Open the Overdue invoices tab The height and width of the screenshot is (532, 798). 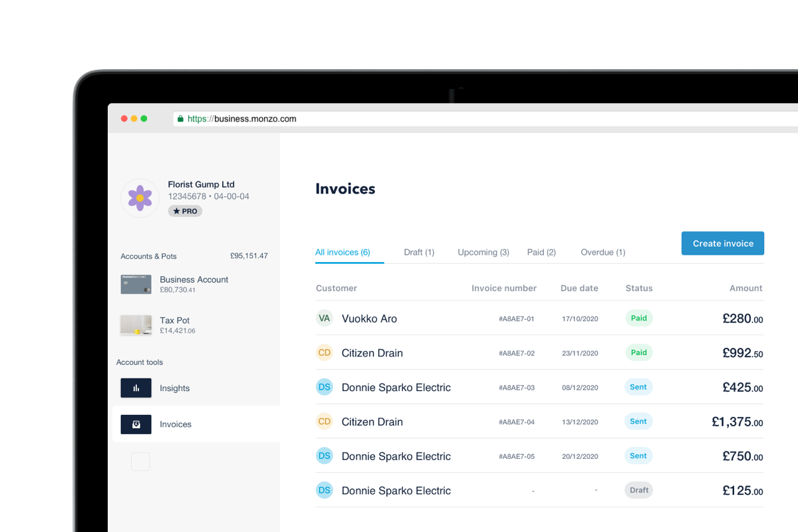tap(602, 252)
